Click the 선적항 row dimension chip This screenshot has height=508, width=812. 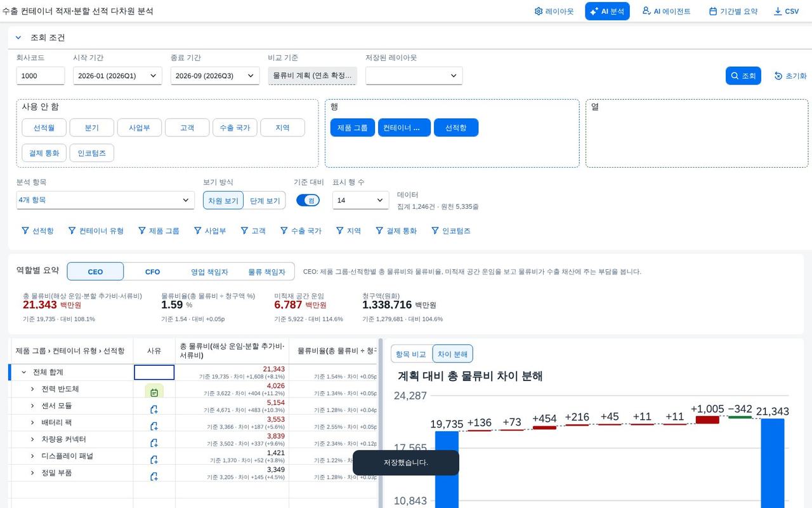[456, 128]
